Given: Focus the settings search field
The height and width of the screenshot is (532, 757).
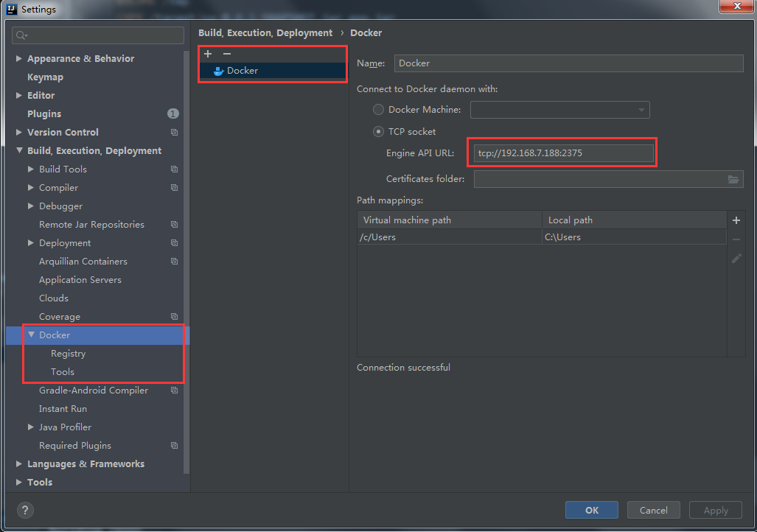Looking at the screenshot, I should coord(98,35).
